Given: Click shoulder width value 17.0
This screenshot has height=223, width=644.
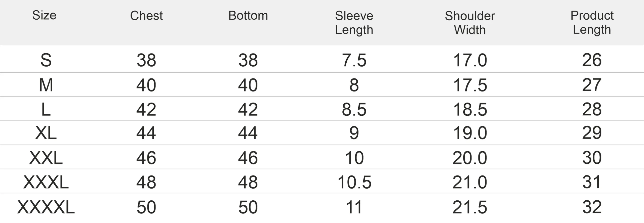Looking at the screenshot, I should (470, 60).
